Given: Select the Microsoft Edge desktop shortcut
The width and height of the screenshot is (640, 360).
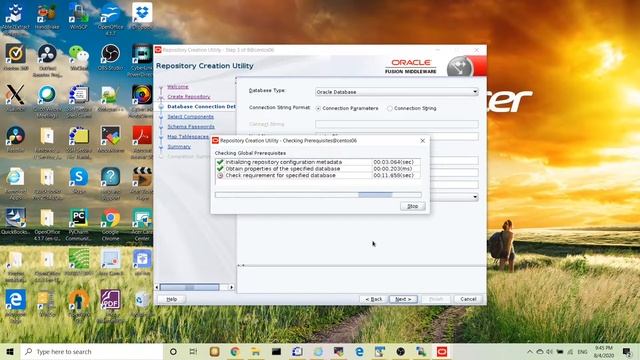Looking at the screenshot, I should pos(16,305).
